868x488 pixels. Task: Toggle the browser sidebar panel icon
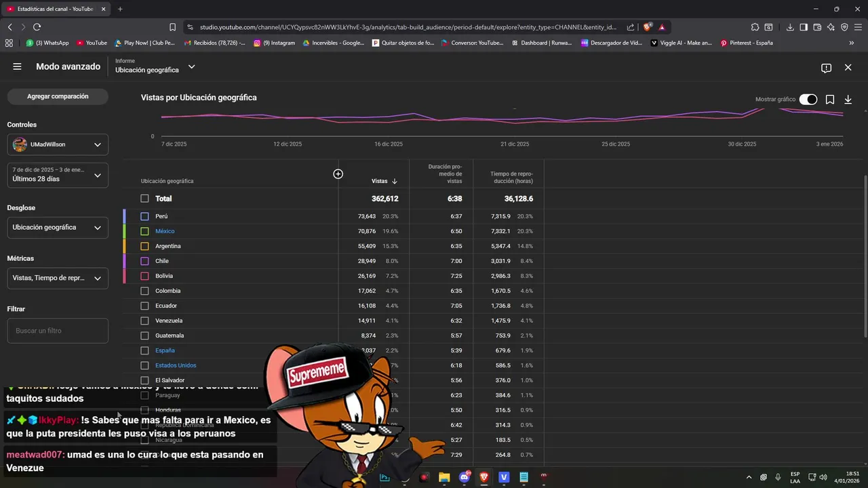(x=804, y=27)
